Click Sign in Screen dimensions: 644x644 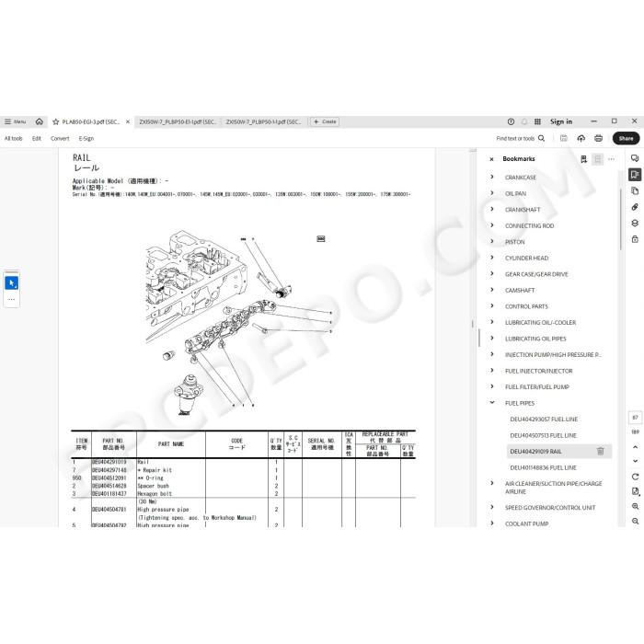click(561, 121)
